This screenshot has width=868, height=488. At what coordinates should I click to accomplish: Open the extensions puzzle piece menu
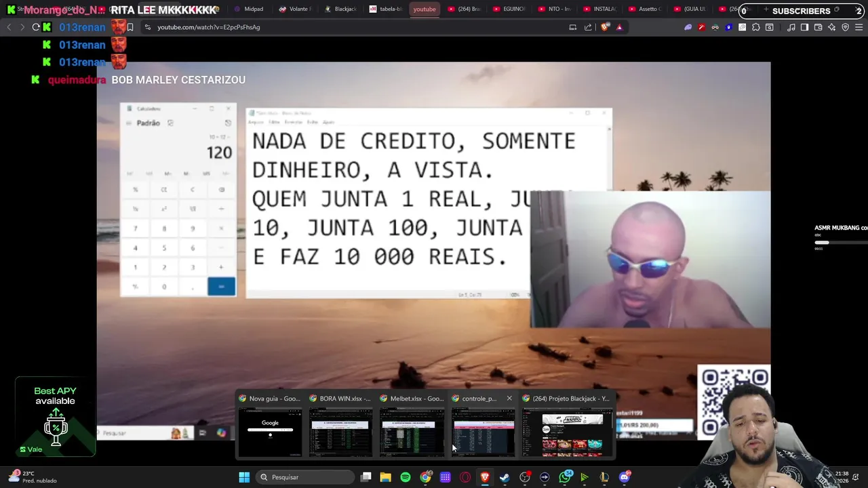pyautogui.click(x=756, y=27)
